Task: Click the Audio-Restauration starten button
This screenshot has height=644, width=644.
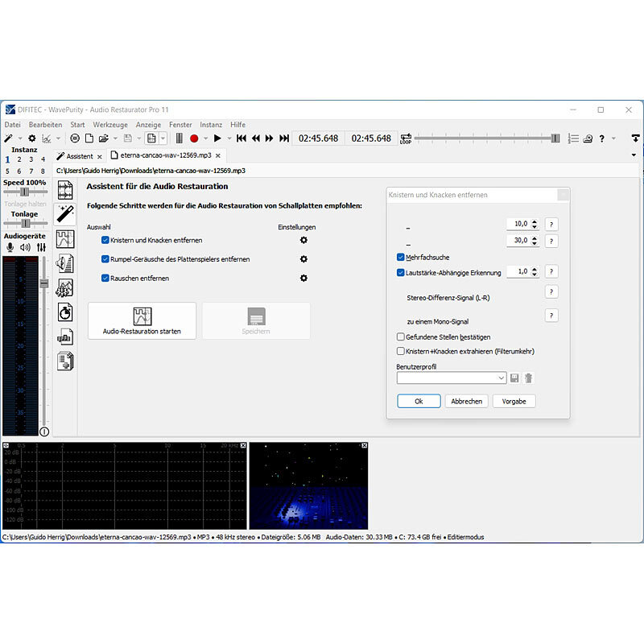Action: [x=142, y=320]
